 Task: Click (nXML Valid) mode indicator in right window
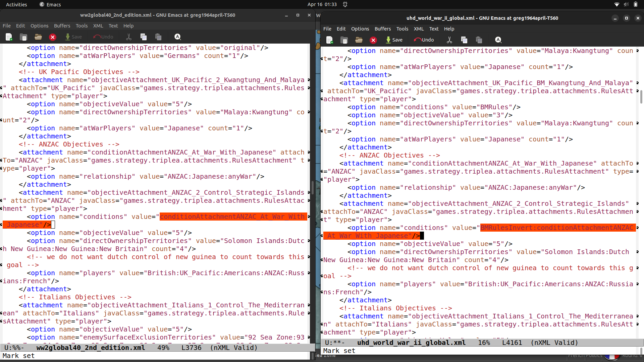click(x=554, y=343)
